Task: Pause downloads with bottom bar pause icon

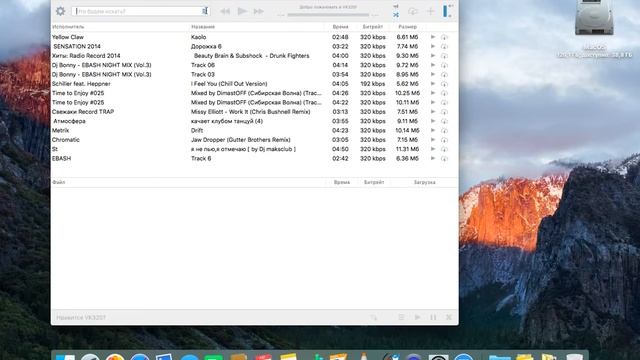Action: tap(433, 317)
